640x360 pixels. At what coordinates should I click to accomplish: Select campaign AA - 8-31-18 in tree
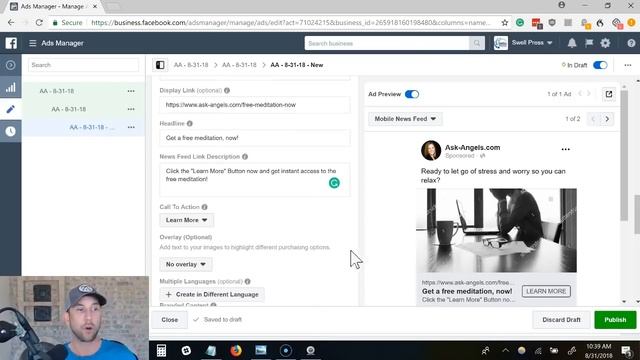(x=57, y=91)
